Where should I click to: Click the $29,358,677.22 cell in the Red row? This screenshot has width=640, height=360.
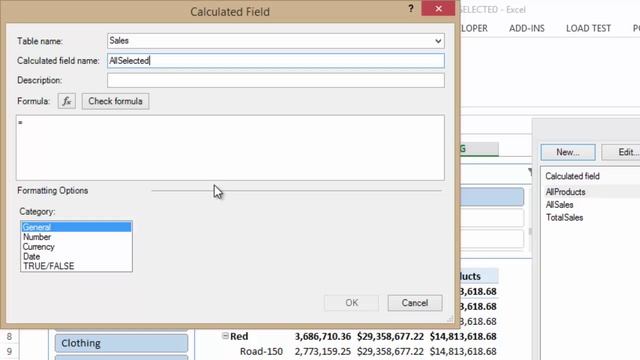[x=390, y=336]
